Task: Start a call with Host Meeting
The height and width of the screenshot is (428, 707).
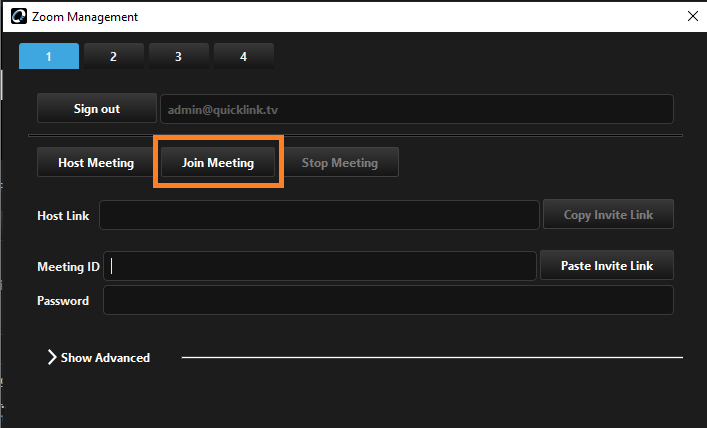Action: coord(96,163)
